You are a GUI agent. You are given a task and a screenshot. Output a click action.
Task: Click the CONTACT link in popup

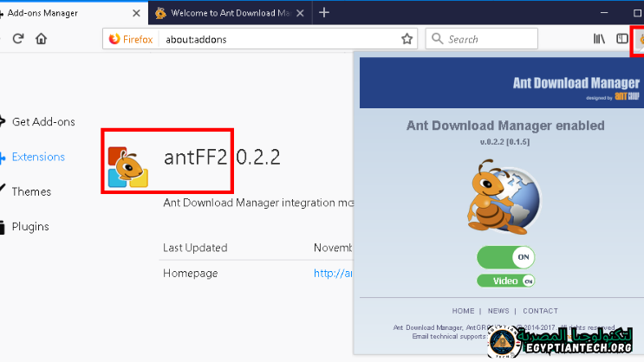click(540, 311)
